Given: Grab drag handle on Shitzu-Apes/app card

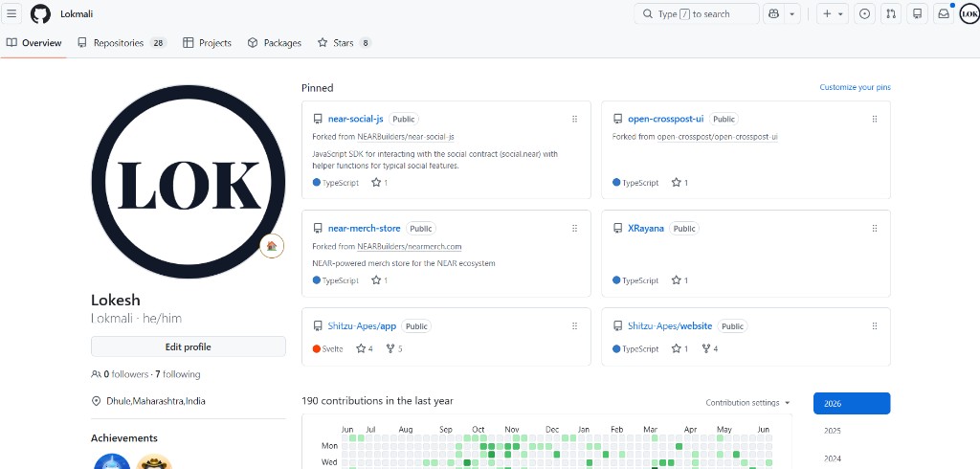Looking at the screenshot, I should coord(574,325).
